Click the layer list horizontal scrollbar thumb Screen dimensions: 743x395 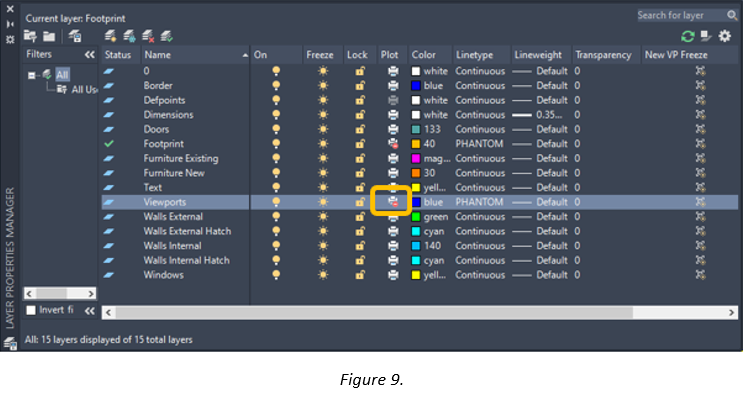[374, 313]
